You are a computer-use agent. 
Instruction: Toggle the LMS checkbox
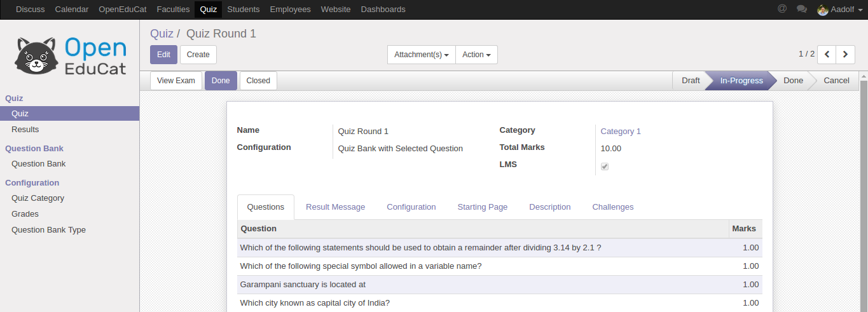[605, 166]
